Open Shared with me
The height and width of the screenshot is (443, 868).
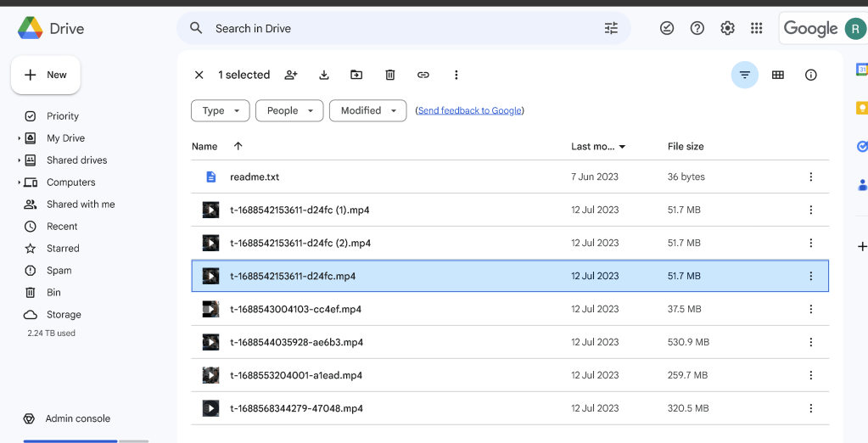(81, 205)
